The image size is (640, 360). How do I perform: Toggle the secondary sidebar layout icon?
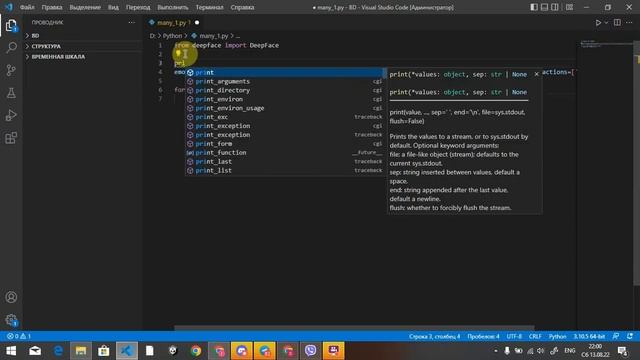tap(555, 7)
